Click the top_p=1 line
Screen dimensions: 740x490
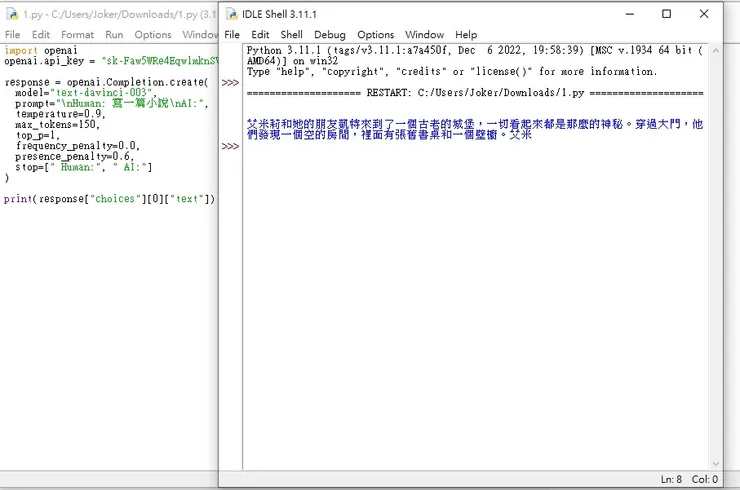pos(37,135)
